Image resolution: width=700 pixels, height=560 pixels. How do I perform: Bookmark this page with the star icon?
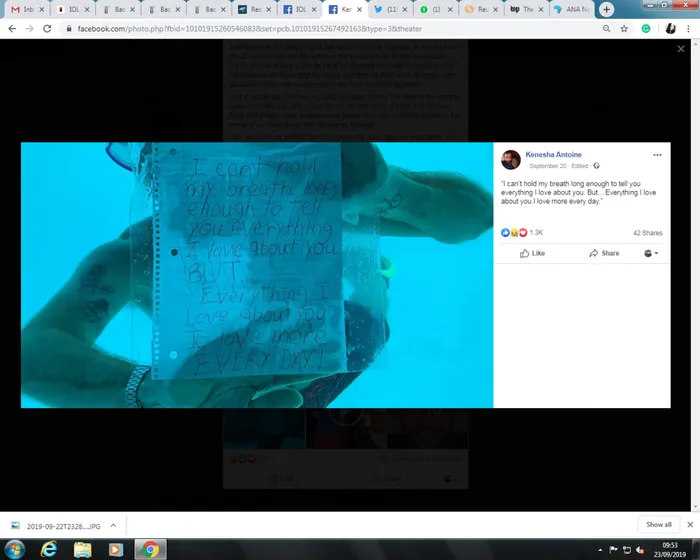625,28
